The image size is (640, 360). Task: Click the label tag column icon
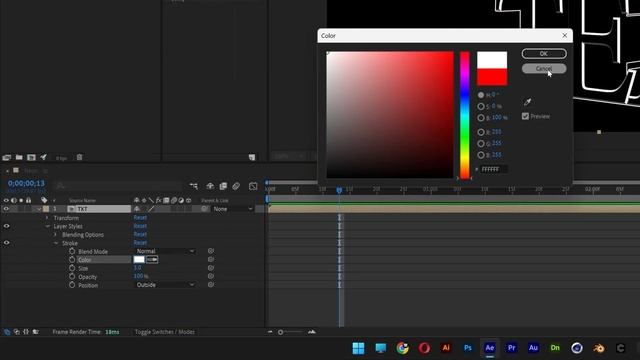click(x=44, y=200)
